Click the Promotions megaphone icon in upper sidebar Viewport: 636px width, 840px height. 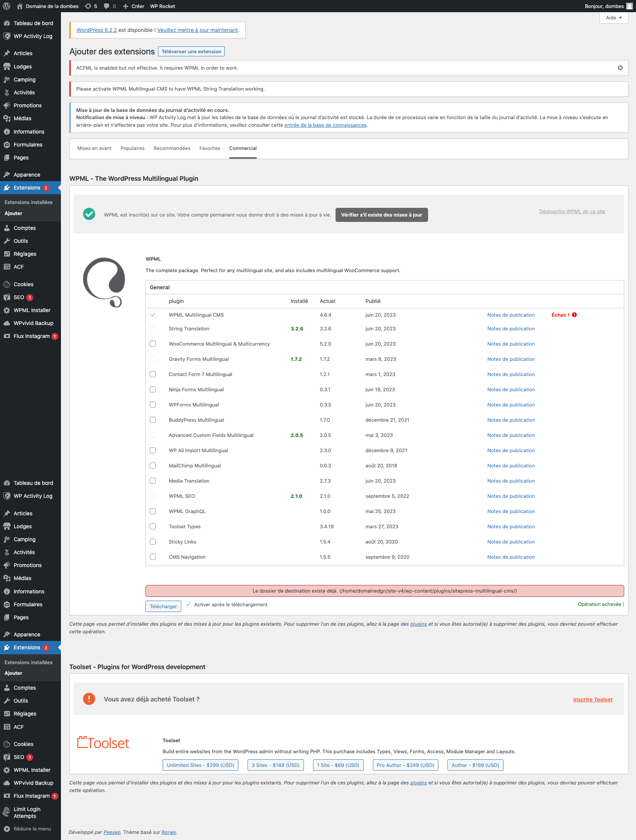point(7,105)
